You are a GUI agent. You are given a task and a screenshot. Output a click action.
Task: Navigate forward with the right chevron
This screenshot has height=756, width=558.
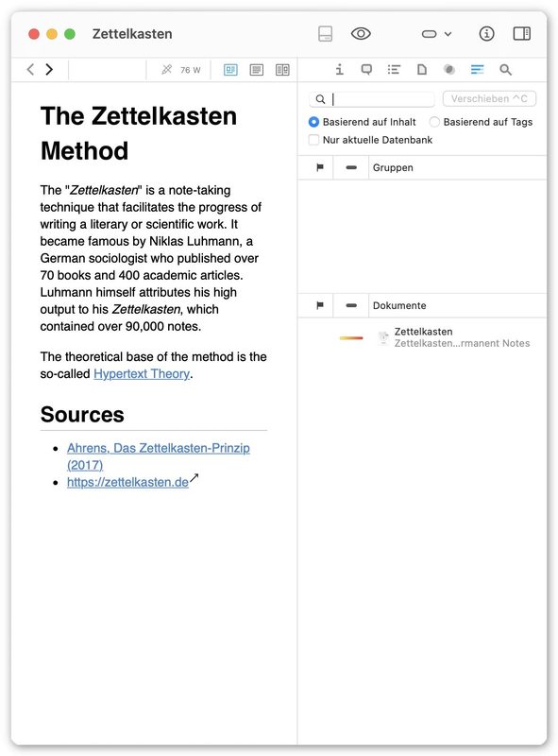click(x=49, y=70)
